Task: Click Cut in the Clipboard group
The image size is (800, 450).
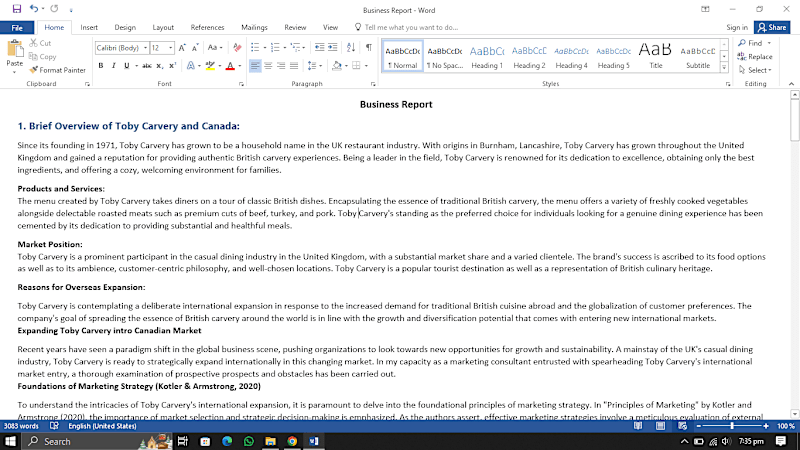Action: tap(40, 43)
